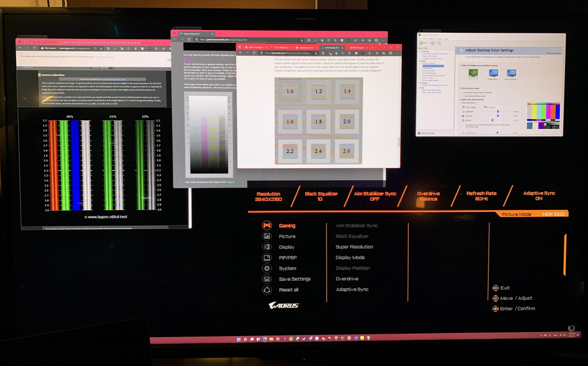Select Adjust desktop color settings tree item
This screenshot has width=588, height=366.
(x=434, y=66)
